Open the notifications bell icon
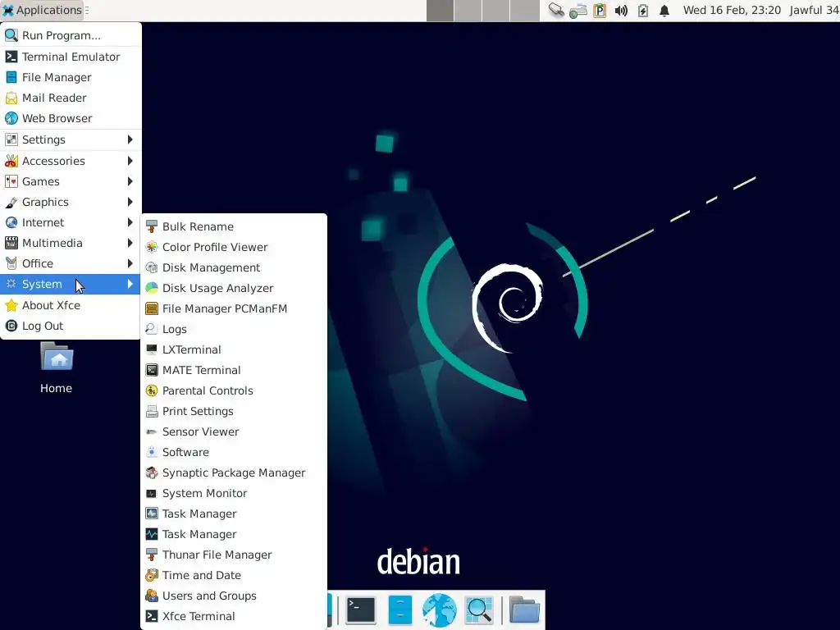The height and width of the screenshot is (630, 840). [664, 11]
